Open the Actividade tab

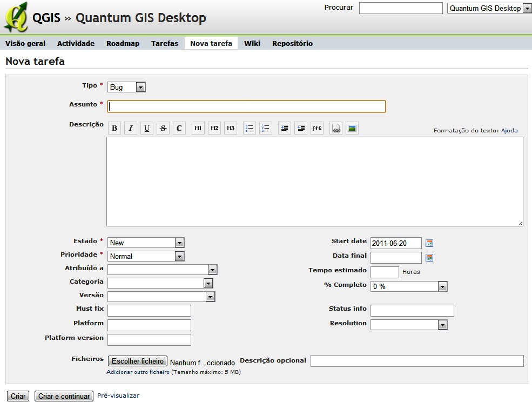(x=76, y=43)
